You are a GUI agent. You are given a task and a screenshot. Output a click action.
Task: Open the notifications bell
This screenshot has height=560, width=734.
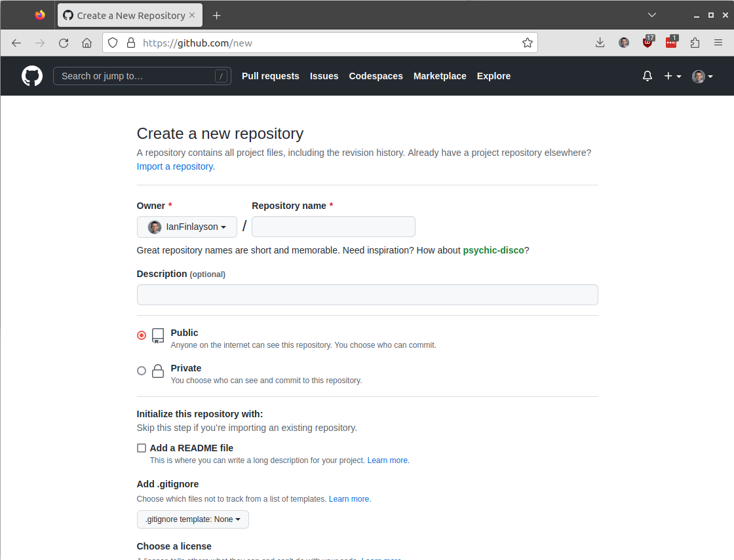click(647, 76)
